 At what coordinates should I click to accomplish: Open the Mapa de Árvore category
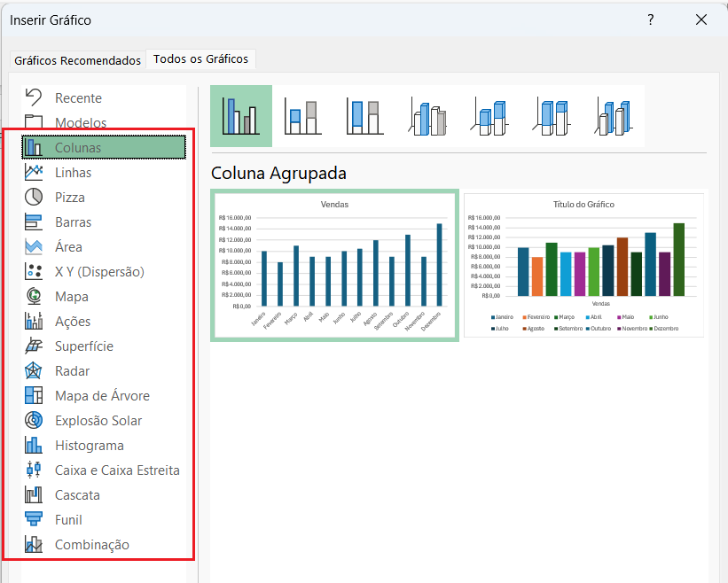(x=101, y=396)
